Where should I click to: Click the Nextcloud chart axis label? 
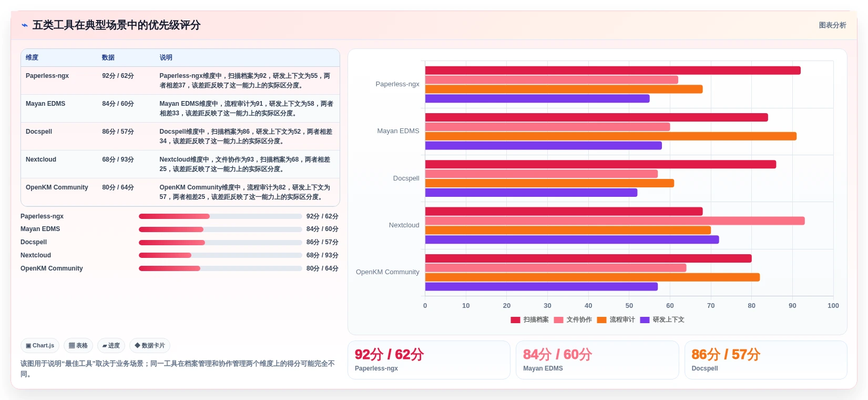(404, 225)
